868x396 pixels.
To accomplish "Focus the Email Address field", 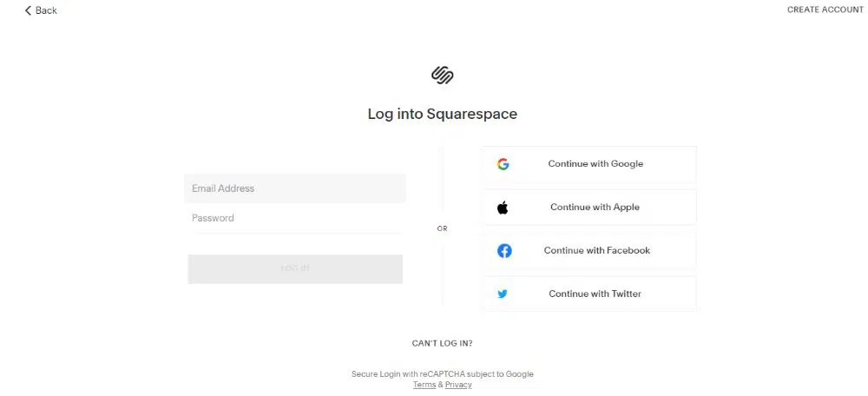I will coord(295,188).
